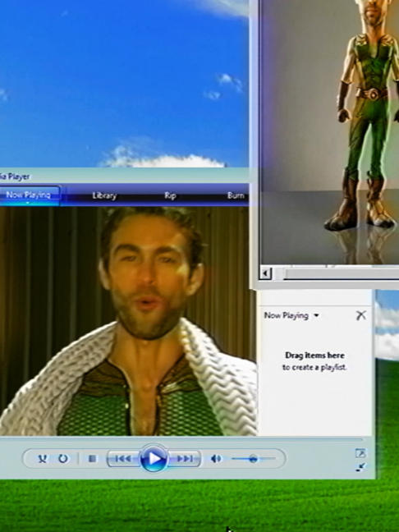Select the Now Playing tab

coord(29,195)
